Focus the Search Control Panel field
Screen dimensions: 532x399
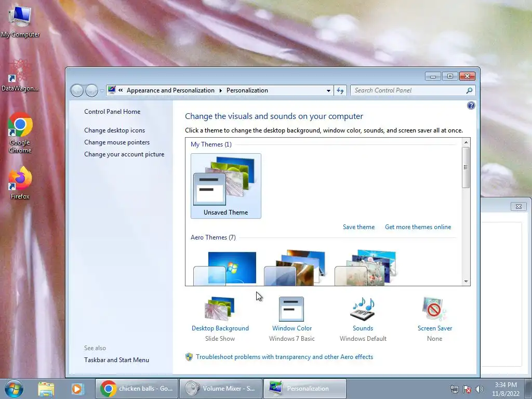coord(409,90)
